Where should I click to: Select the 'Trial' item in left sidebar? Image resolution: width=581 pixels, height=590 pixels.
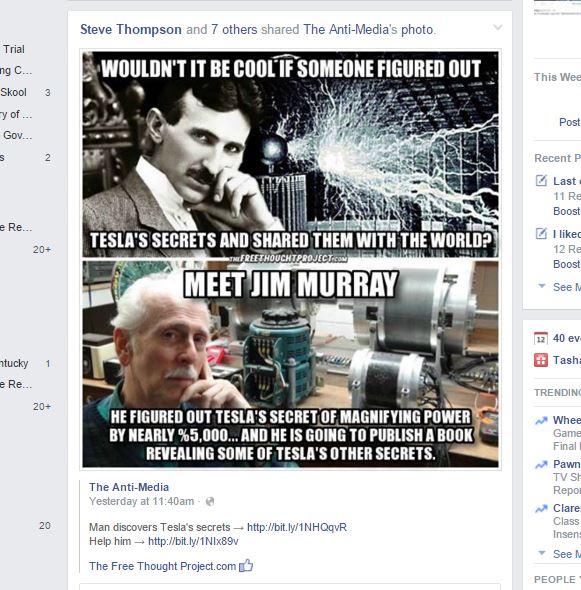click(14, 49)
